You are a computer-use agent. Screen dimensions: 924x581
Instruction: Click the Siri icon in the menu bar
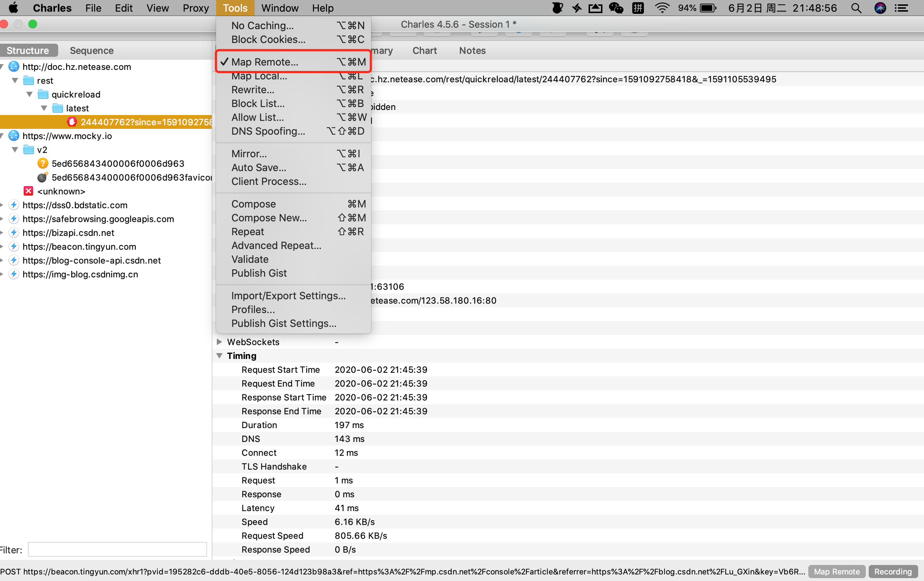pyautogui.click(x=880, y=8)
